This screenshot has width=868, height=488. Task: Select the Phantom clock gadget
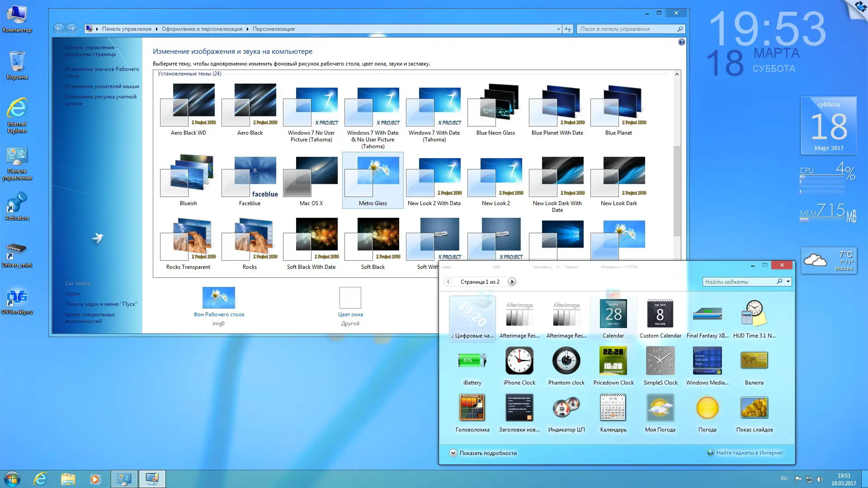566,361
